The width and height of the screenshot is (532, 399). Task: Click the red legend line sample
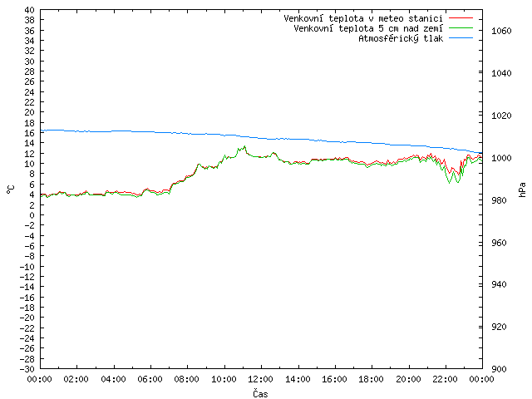tap(461, 18)
